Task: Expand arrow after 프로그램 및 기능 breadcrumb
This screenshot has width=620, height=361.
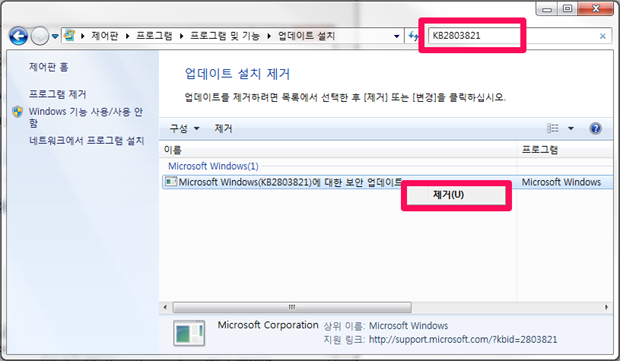Action: pos(269,36)
